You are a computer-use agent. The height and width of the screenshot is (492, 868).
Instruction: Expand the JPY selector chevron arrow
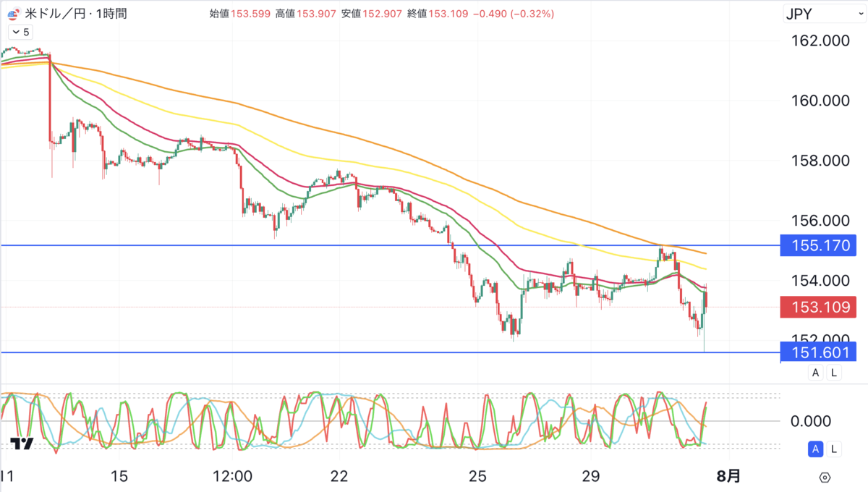(861, 12)
